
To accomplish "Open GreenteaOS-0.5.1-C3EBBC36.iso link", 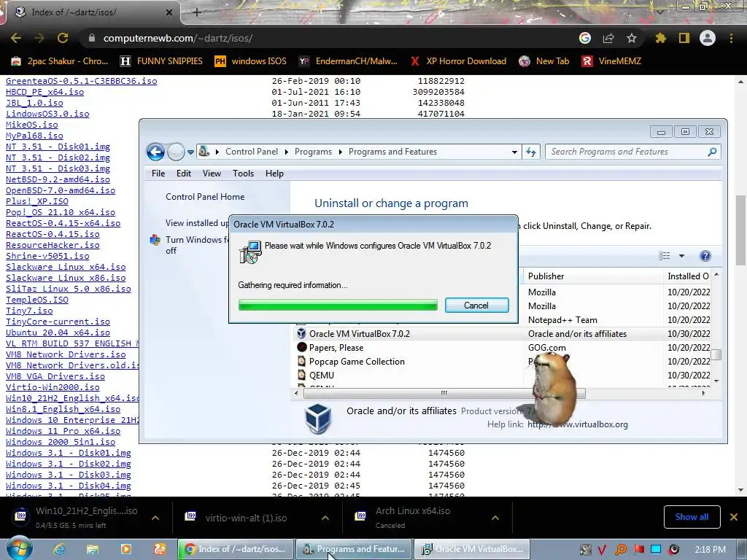I will [x=82, y=81].
